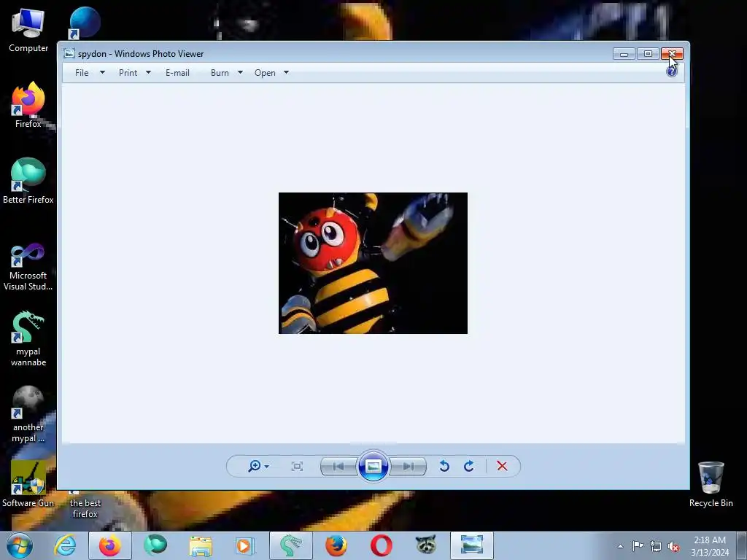Expand the Burn dropdown arrow
The width and height of the screenshot is (747, 560).
240,72
